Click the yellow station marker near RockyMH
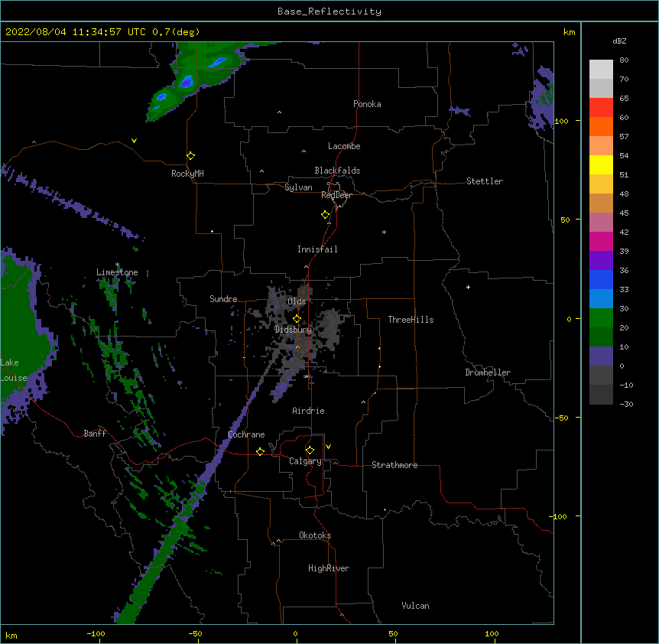This screenshot has height=644, width=659. 191,156
